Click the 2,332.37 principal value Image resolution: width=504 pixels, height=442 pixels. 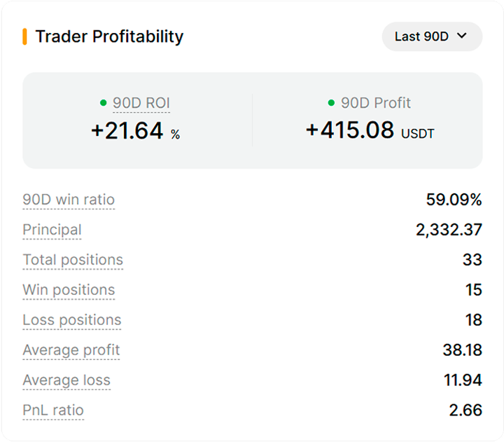point(449,230)
